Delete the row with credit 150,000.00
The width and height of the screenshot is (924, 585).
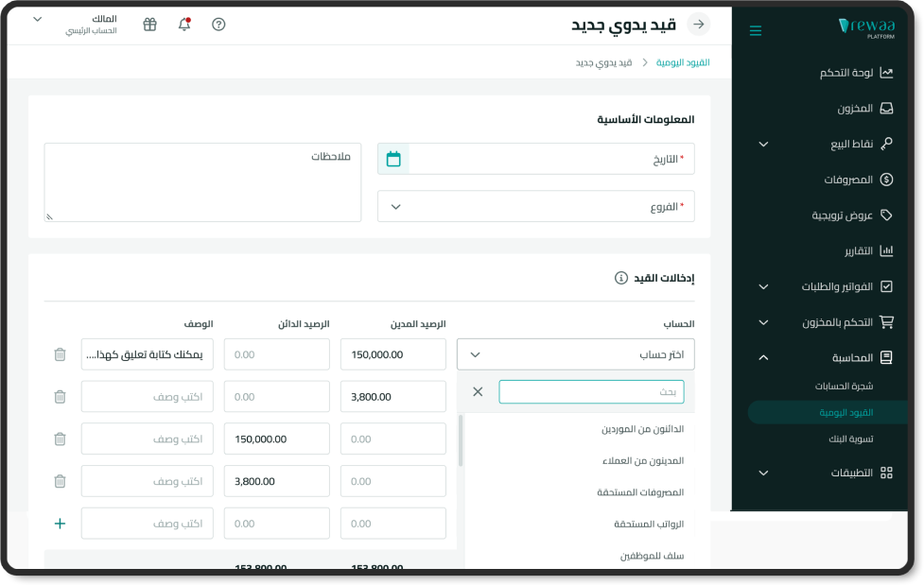pyautogui.click(x=61, y=439)
